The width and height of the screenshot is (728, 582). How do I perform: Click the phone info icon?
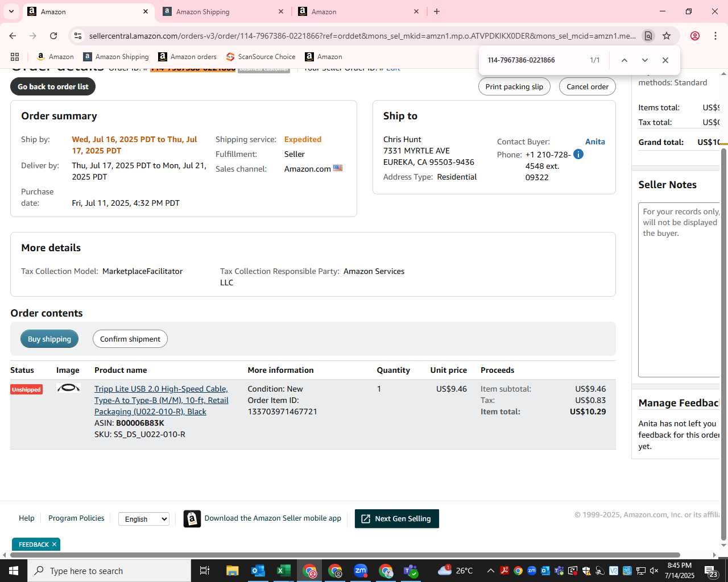[578, 154]
